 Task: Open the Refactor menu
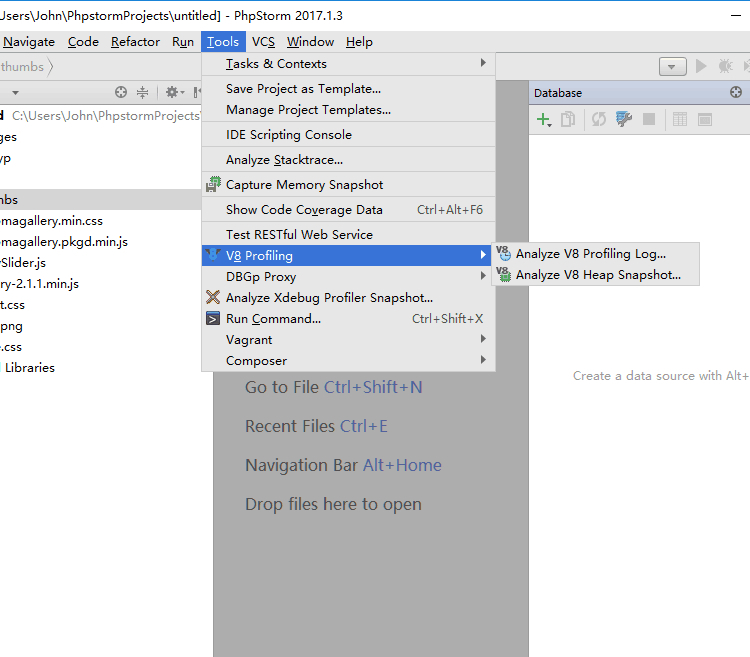(x=135, y=42)
